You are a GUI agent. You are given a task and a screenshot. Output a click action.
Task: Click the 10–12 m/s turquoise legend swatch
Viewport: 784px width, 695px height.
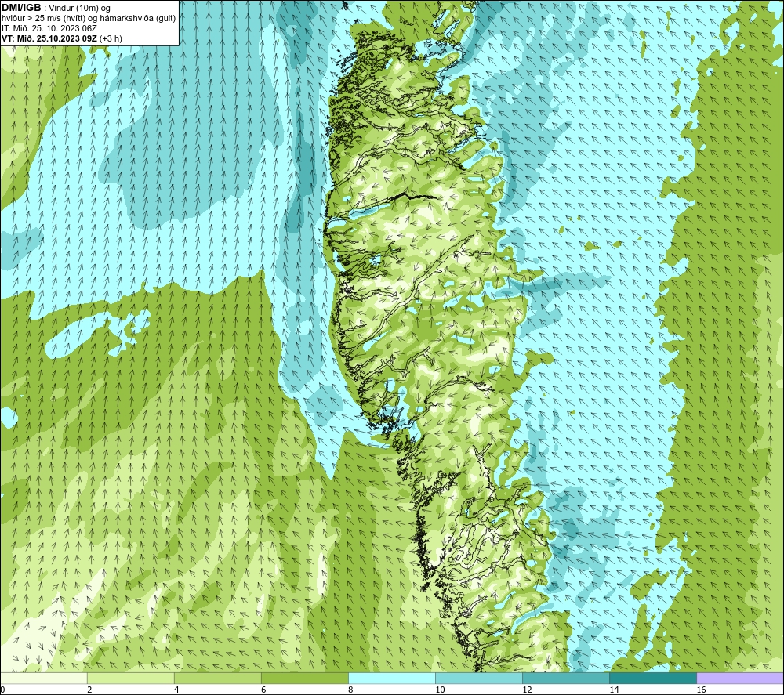[x=479, y=679]
